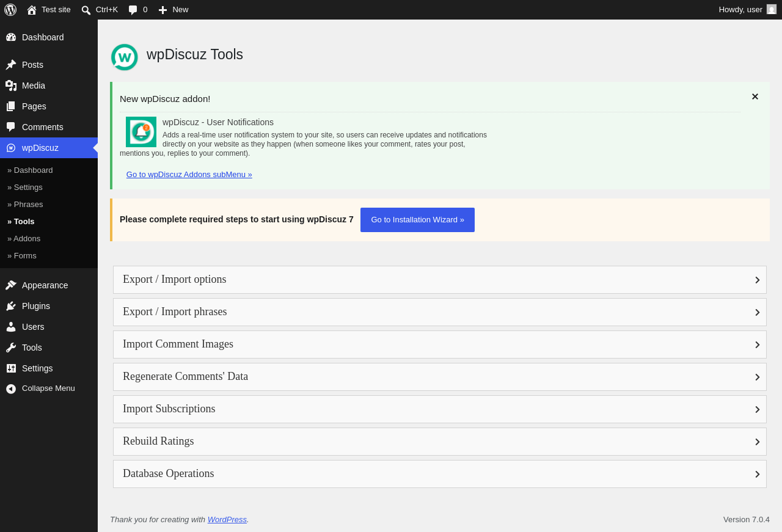Click the Plugins plug icon
Image resolution: width=782 pixels, height=532 pixels.
11,306
